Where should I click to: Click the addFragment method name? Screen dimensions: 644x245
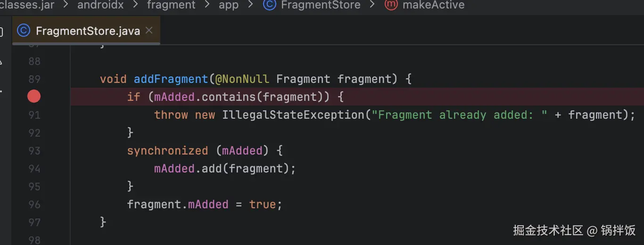pyautogui.click(x=171, y=79)
